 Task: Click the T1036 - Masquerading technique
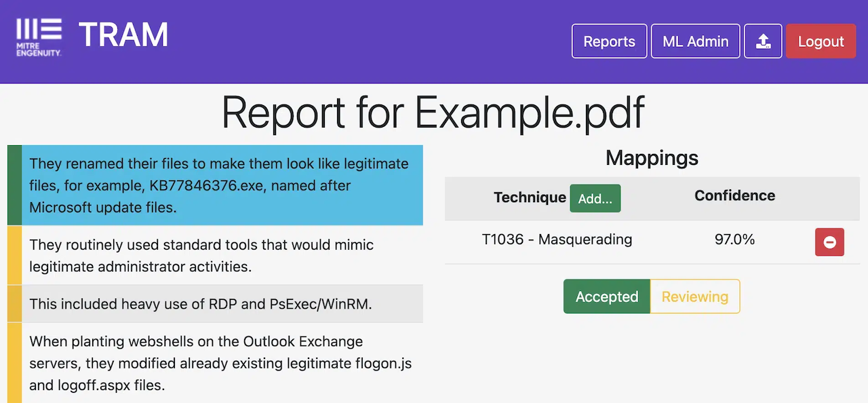(557, 239)
